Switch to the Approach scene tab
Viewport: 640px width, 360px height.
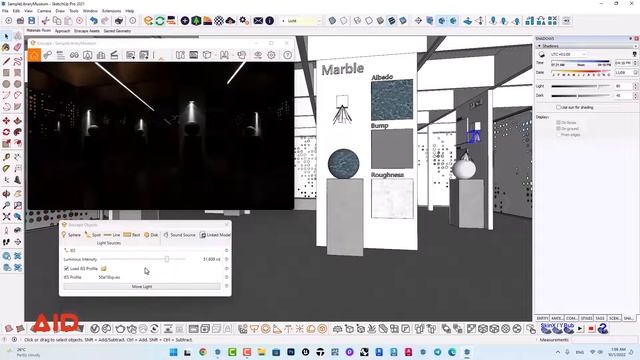62,31
